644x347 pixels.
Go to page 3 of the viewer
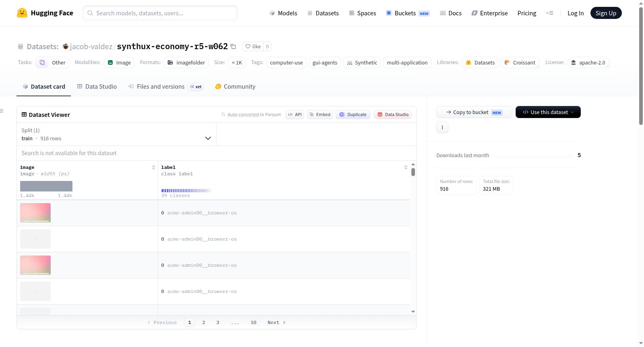[x=218, y=322]
